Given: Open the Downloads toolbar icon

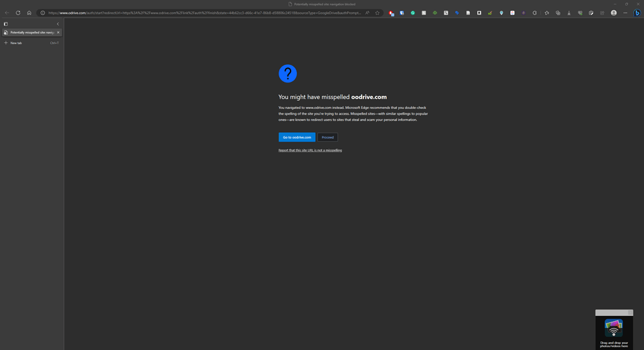Looking at the screenshot, I should pos(569,13).
